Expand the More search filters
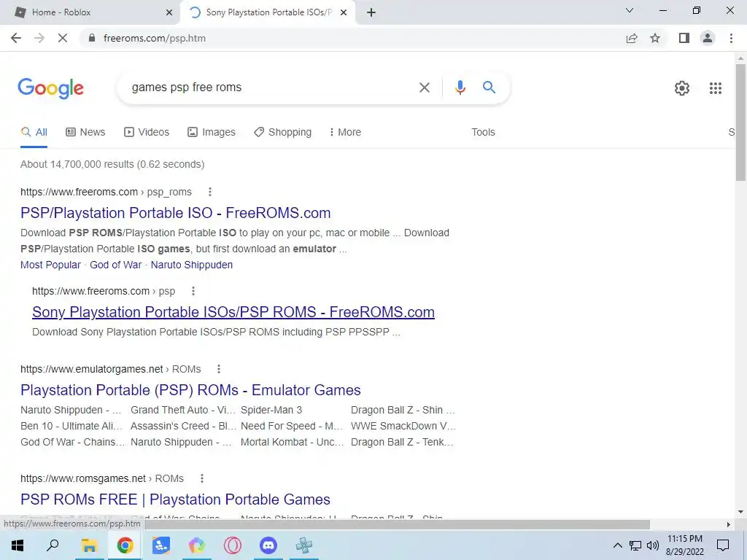The image size is (747, 560). point(345,133)
